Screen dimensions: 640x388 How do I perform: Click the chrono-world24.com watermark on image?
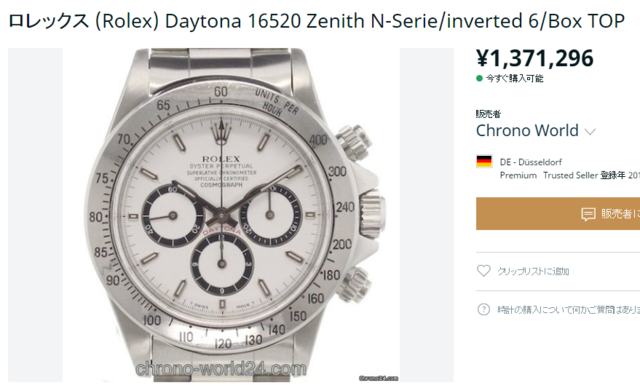pyautogui.click(x=221, y=369)
